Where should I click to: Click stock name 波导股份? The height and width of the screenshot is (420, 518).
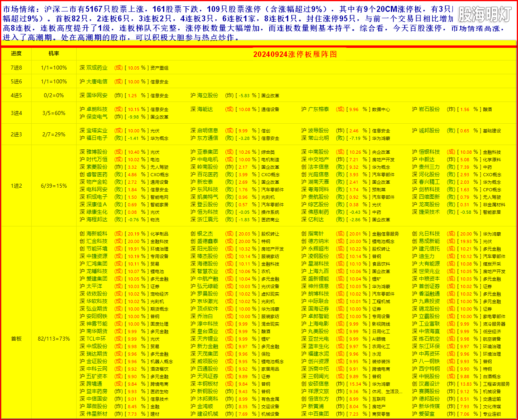pyautogui.click(x=319, y=130)
